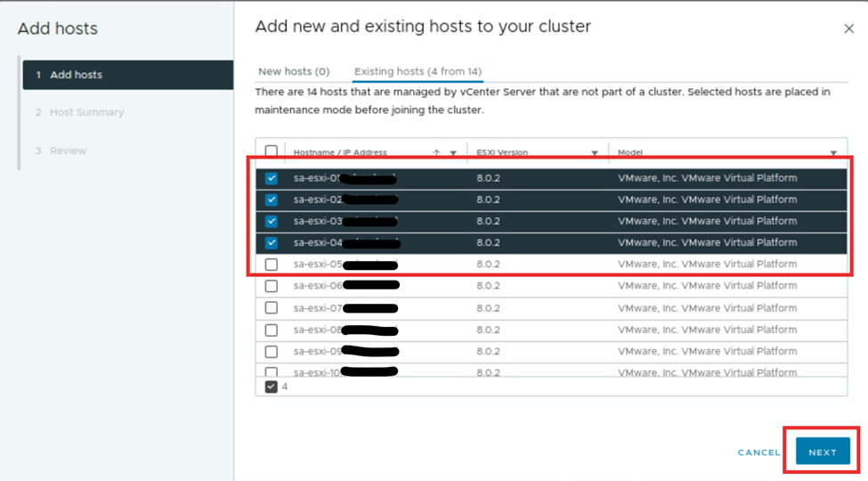Deselect the sa-esxi-03 host checkbox
Viewport: 868px width, 481px height.
click(272, 221)
